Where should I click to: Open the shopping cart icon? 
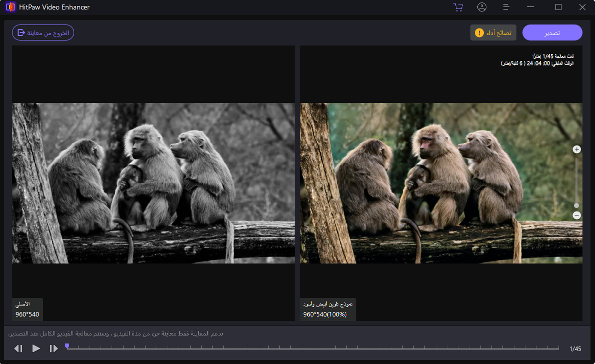(x=457, y=7)
